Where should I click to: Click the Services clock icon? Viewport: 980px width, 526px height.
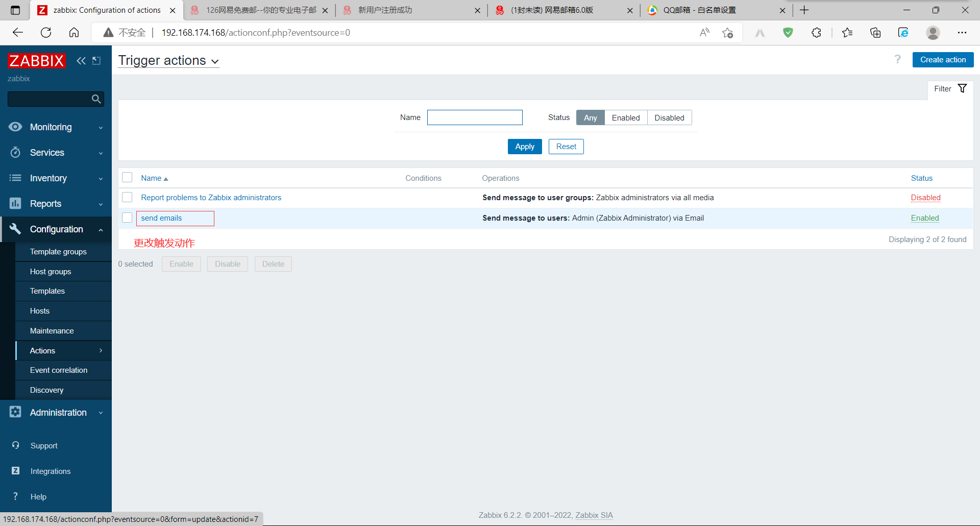click(x=15, y=152)
